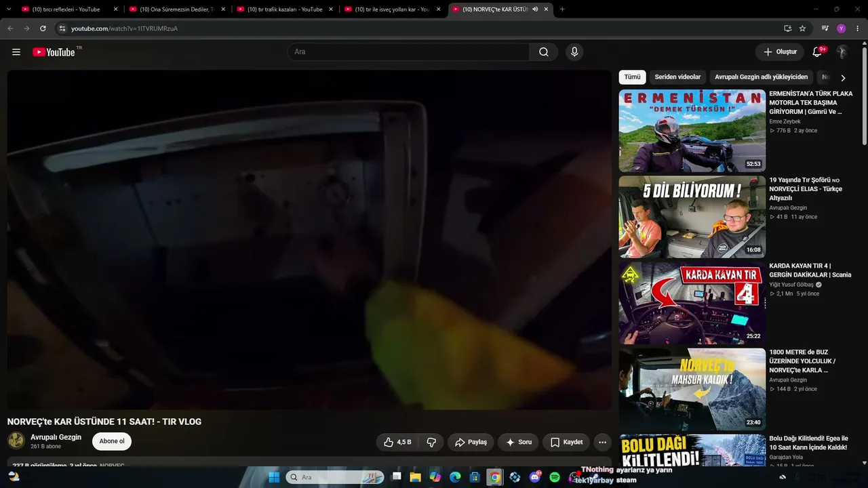868x488 pixels.
Task: Open the 'MAHSUR KALDIK' video thumbnail
Action: [x=692, y=389]
